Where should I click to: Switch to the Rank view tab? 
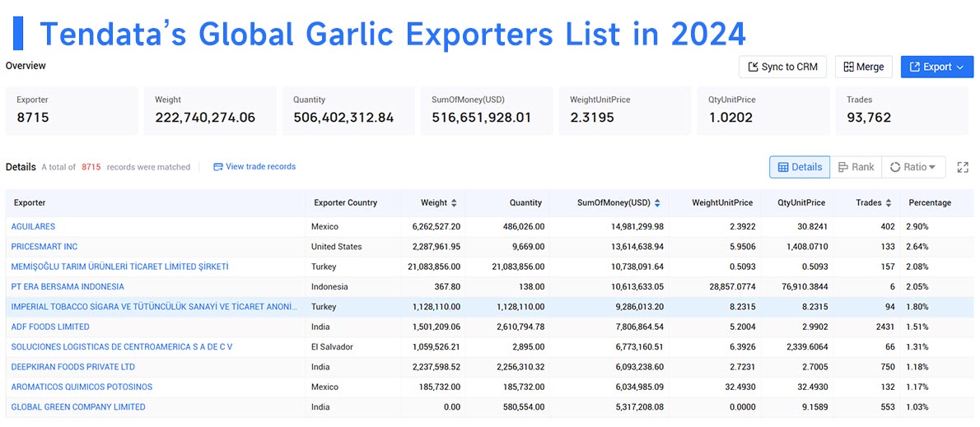point(856,167)
